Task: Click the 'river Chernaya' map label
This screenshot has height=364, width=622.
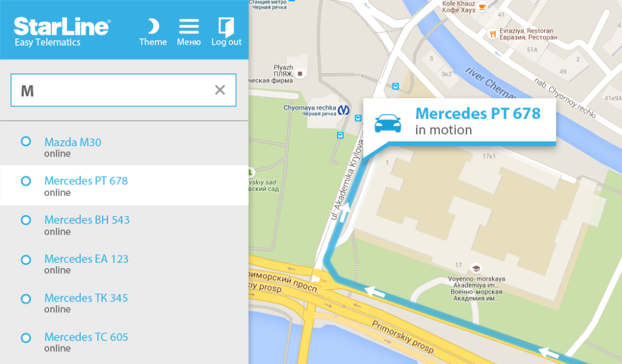Action: pyautogui.click(x=492, y=84)
